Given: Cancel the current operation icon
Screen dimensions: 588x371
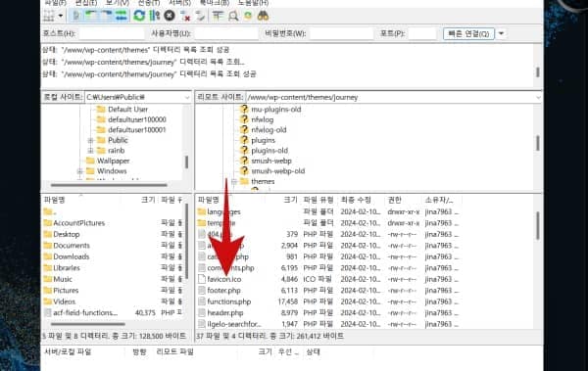Looking at the screenshot, I should click(x=170, y=16).
